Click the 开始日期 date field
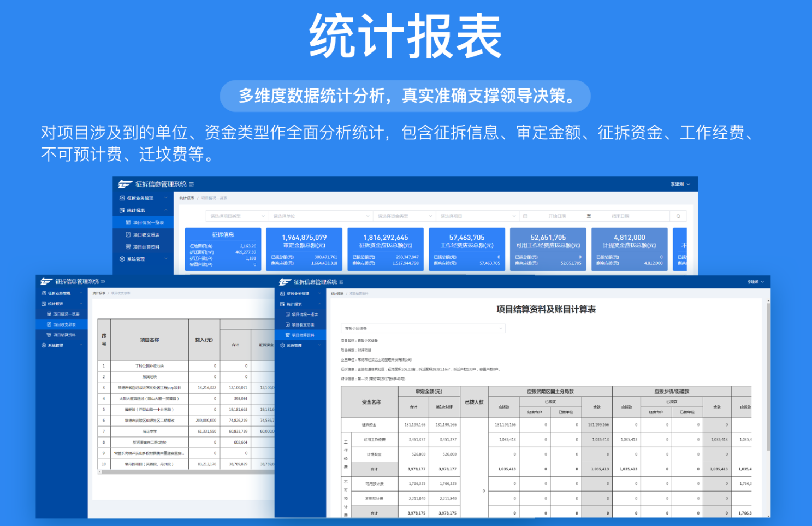Screen dimensions: 812x526 (x=557, y=216)
